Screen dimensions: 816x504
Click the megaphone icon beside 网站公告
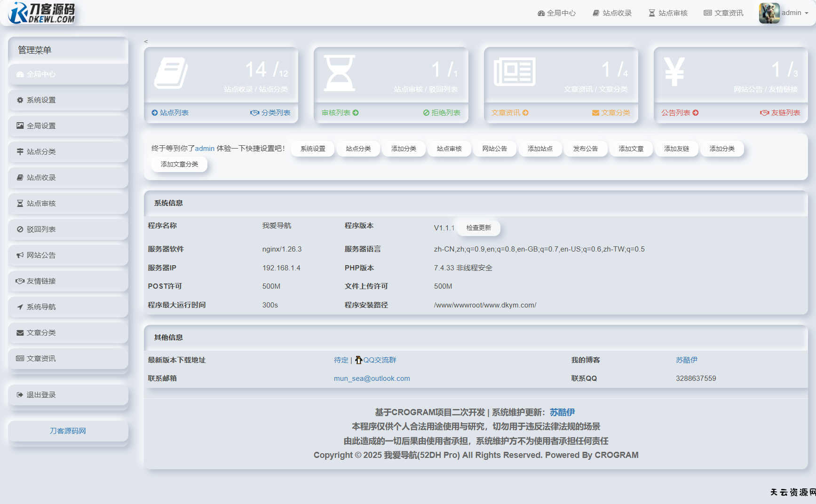click(x=20, y=255)
